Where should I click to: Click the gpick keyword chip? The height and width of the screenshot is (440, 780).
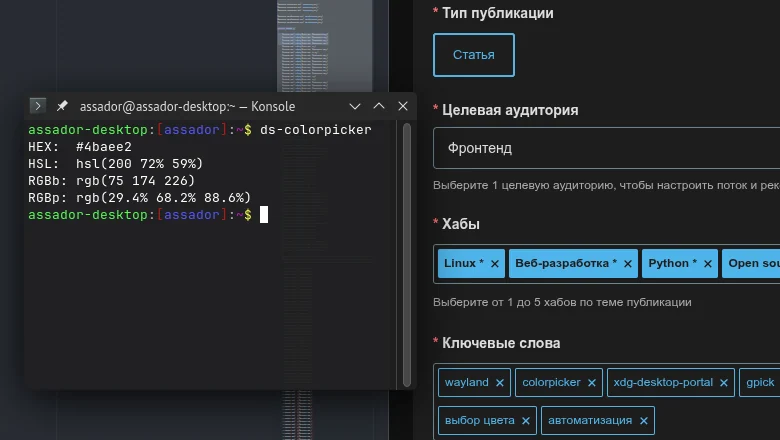[x=760, y=382]
